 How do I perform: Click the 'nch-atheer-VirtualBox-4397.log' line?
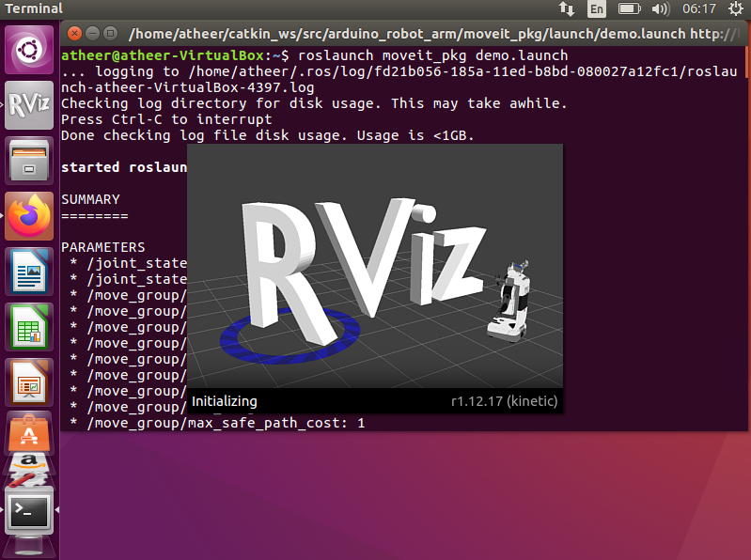click(187, 87)
